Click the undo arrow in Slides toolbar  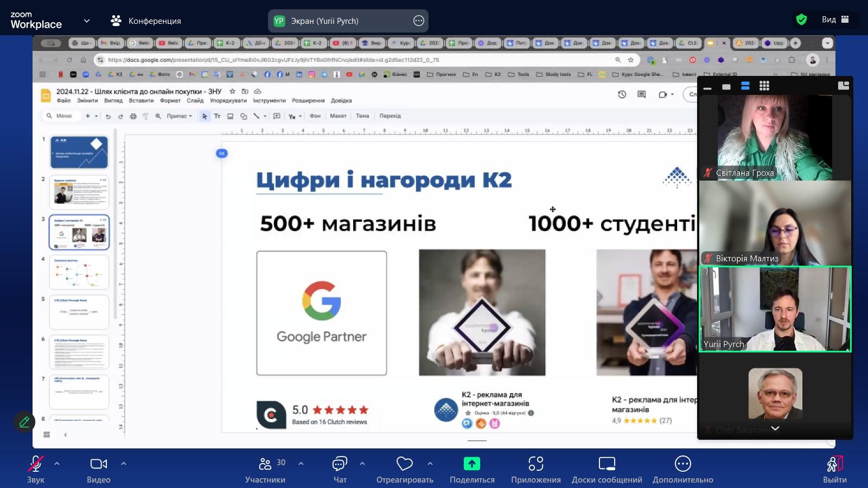click(x=108, y=116)
